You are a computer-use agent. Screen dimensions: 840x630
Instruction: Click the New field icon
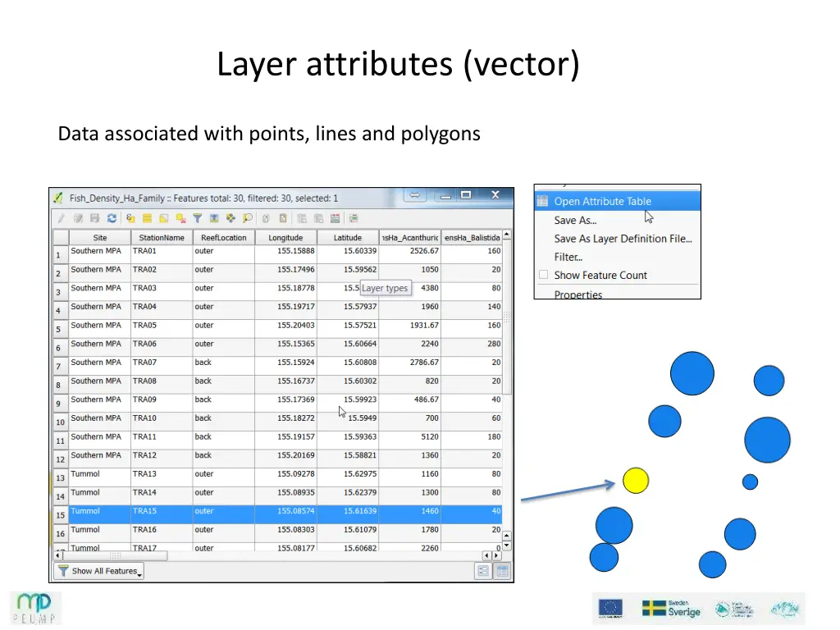pyautogui.click(x=302, y=218)
